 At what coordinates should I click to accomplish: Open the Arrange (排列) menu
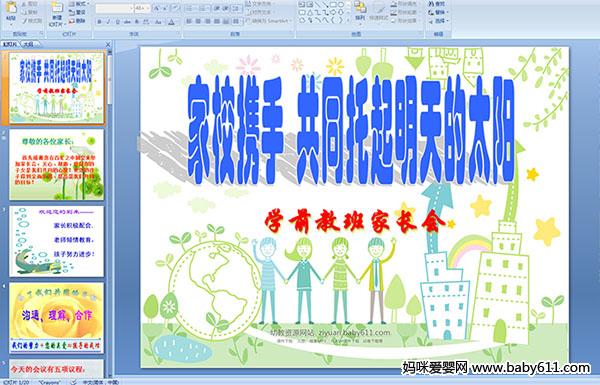360,12
